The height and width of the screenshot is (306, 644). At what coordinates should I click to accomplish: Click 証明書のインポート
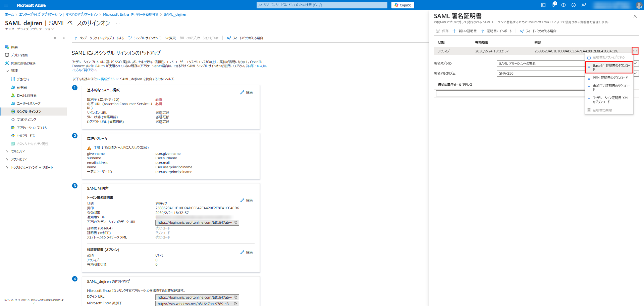click(496, 31)
